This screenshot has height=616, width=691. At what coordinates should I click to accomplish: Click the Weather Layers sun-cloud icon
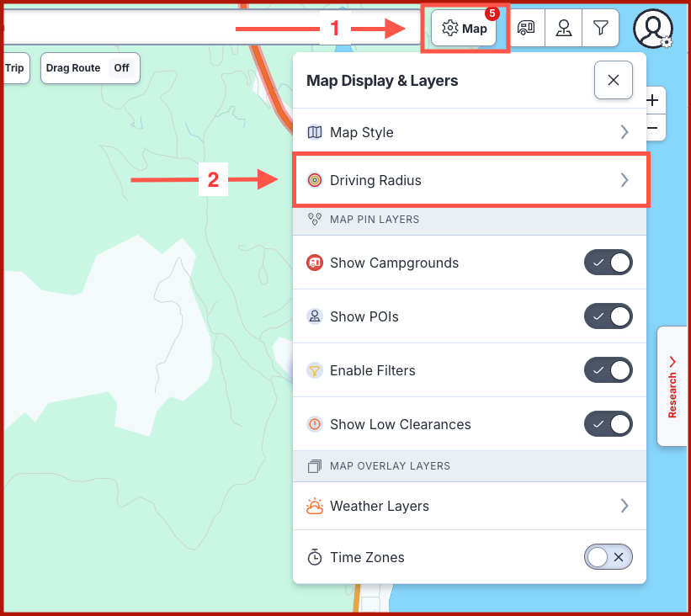314,506
